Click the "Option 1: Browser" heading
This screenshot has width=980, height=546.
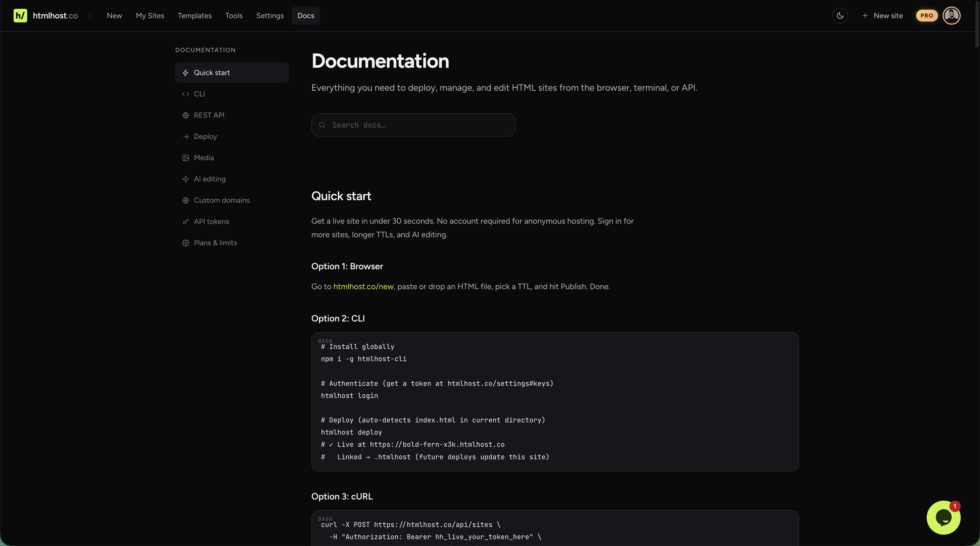(x=347, y=266)
